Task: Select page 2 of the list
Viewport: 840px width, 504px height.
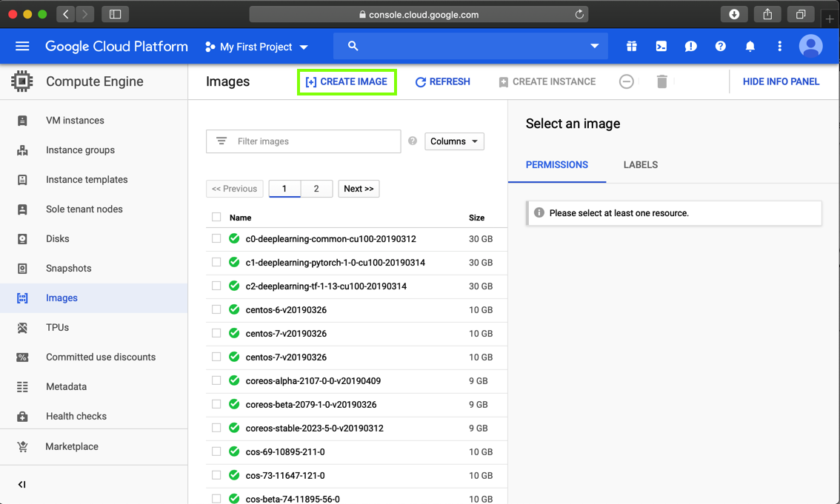Action: pyautogui.click(x=316, y=188)
